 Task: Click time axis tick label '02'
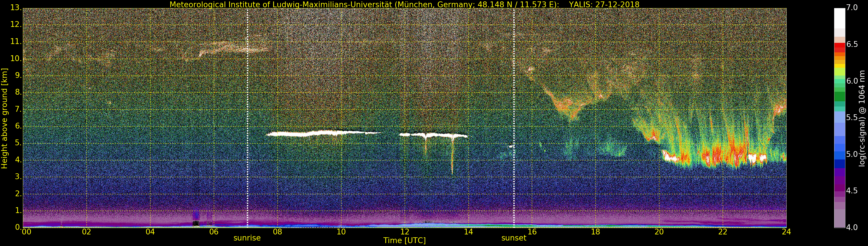click(87, 232)
